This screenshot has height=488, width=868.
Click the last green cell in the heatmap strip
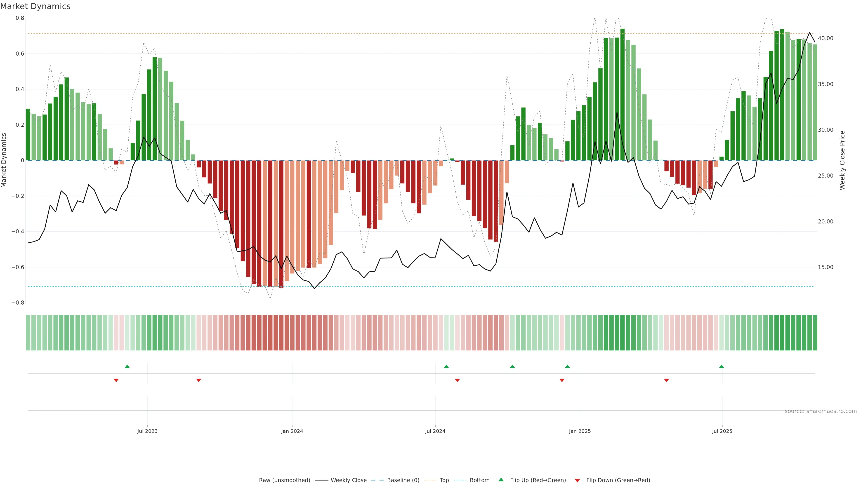pos(815,333)
